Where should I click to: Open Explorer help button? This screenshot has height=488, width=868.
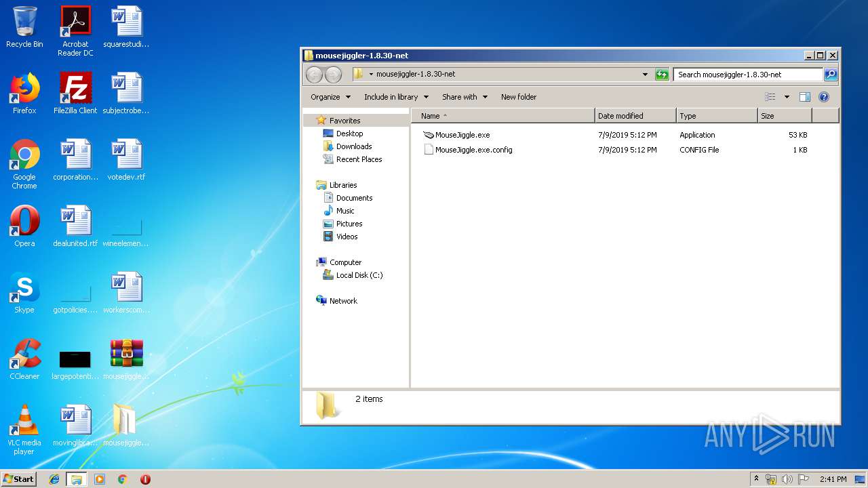(x=824, y=97)
